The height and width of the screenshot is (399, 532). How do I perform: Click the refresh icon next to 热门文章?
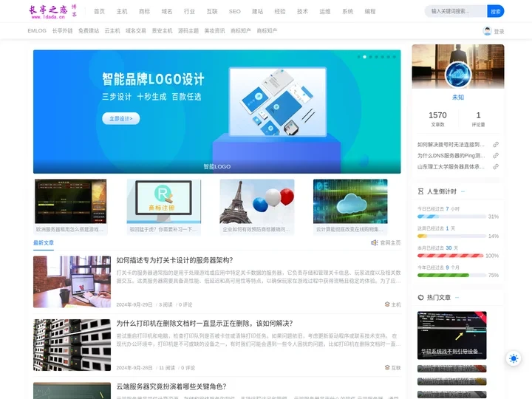coord(420,298)
